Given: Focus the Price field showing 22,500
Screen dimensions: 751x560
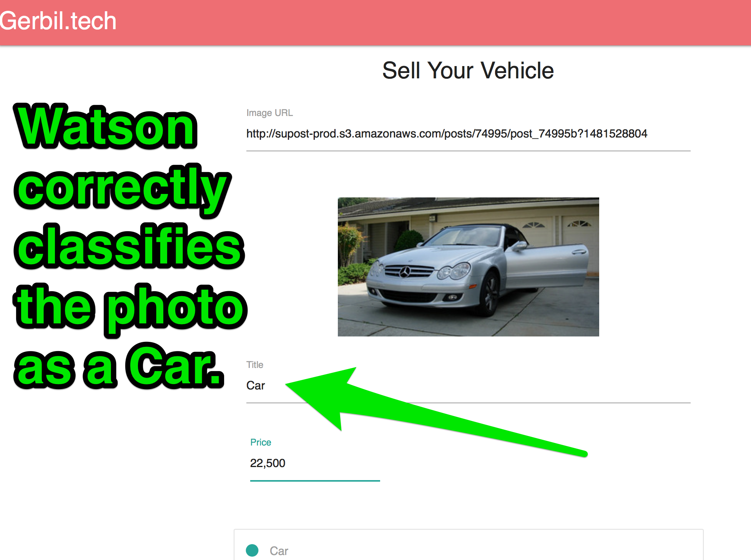Looking at the screenshot, I should tap(315, 464).
